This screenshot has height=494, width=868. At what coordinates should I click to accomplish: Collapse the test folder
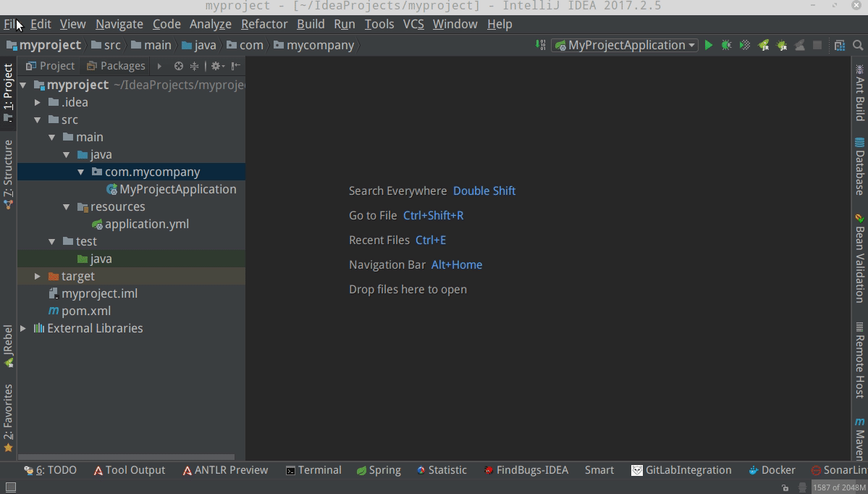[52, 241]
